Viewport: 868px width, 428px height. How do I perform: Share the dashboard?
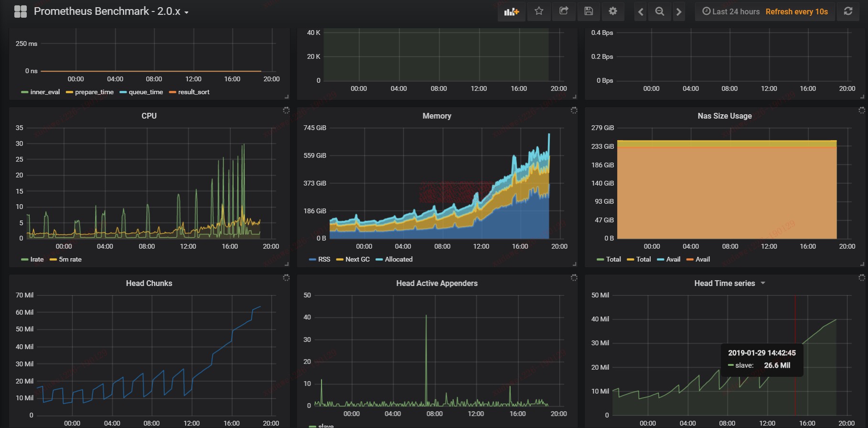click(x=564, y=11)
